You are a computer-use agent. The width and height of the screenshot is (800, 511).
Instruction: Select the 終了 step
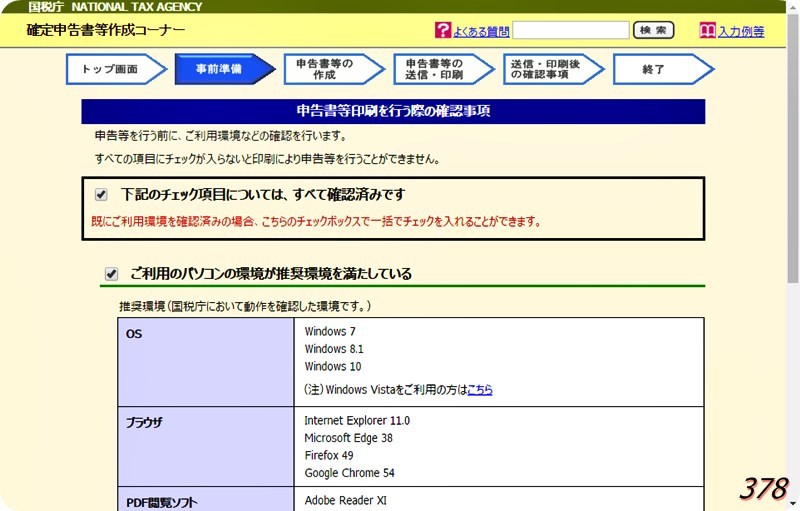point(663,69)
